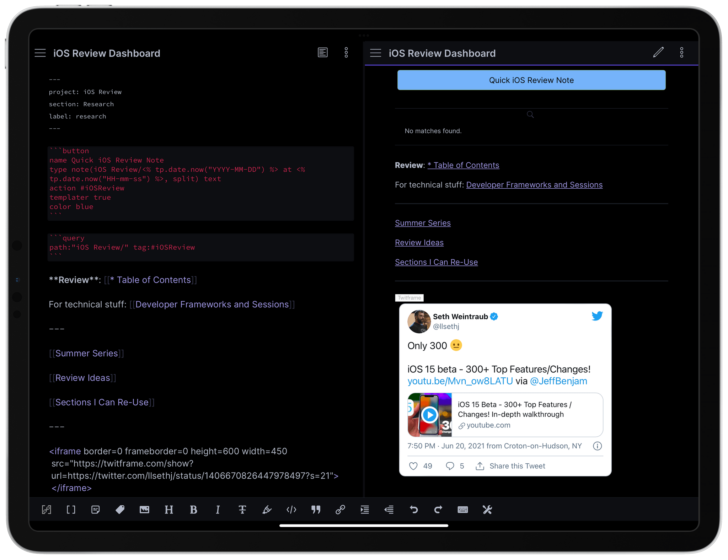
Task: Outdent the line with unindent icon
Action: coord(389,510)
